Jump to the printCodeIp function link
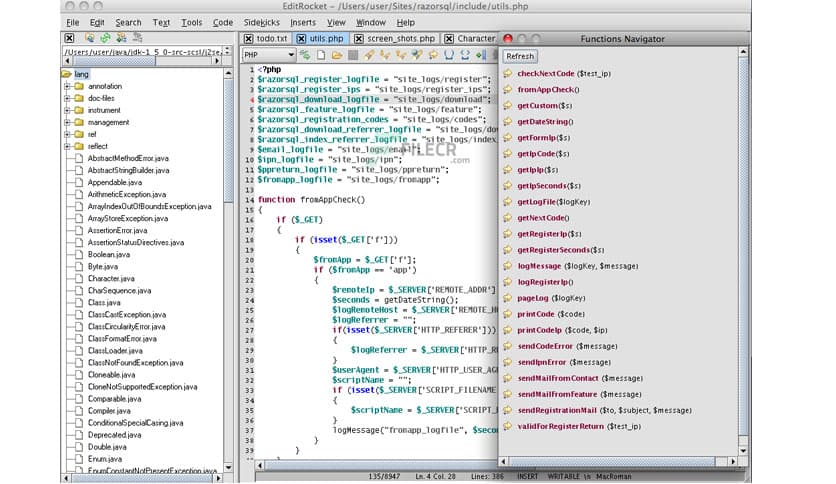The height and width of the screenshot is (484, 836). (562, 330)
